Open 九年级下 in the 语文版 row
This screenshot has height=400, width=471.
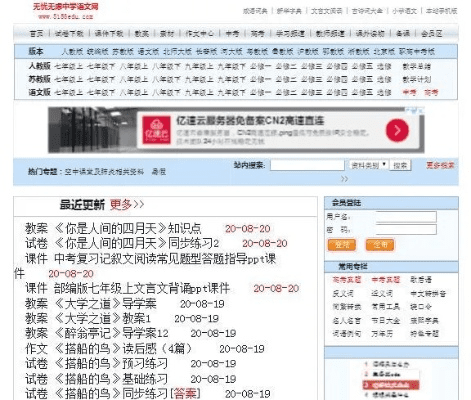[231, 92]
